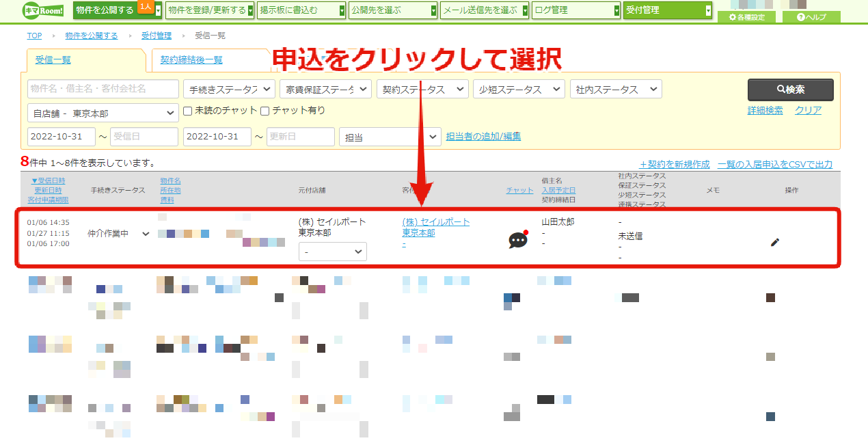The height and width of the screenshot is (445, 868).
Task: Open the ログ管理 menu
Action: [x=576, y=10]
